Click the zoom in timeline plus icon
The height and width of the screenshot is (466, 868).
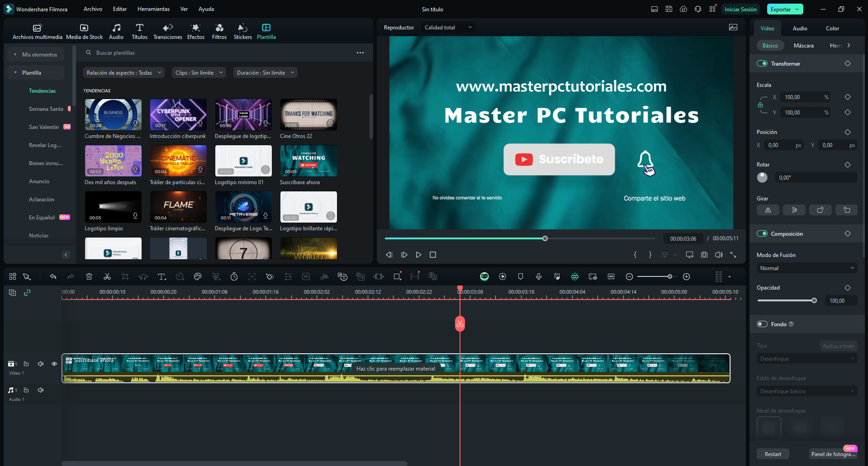686,276
